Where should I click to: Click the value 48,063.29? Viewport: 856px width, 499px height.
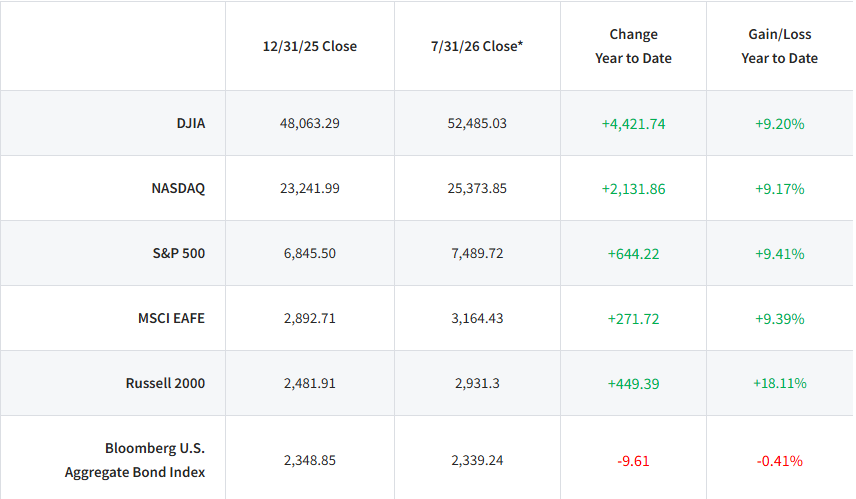coord(310,123)
